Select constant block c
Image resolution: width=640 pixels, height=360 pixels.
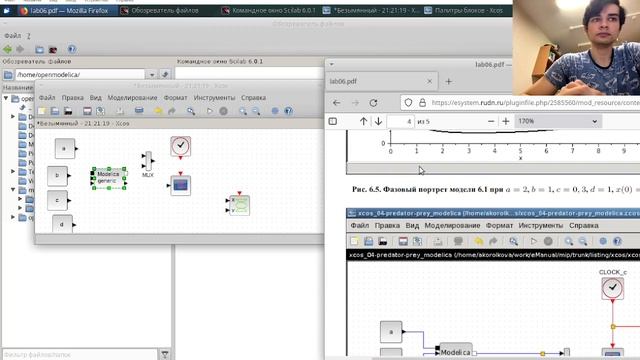[x=58, y=200]
